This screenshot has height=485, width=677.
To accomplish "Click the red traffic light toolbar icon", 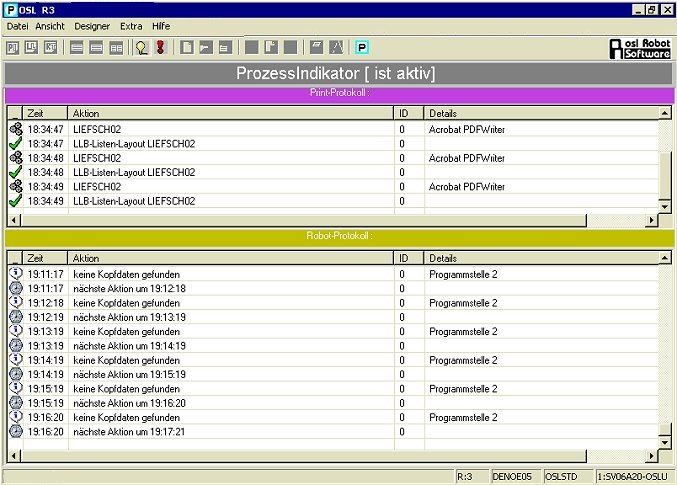I will [x=161, y=48].
